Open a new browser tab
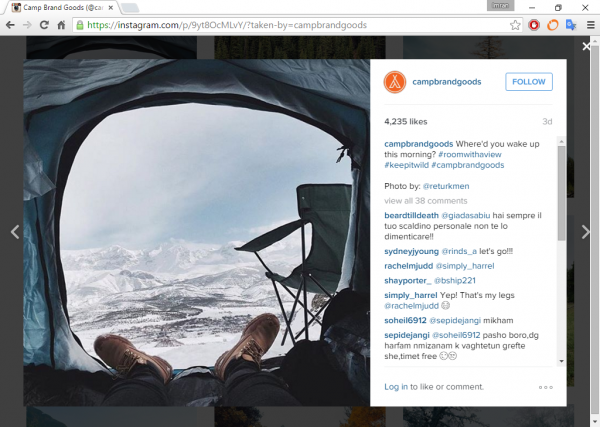The height and width of the screenshot is (427, 600). (130, 7)
